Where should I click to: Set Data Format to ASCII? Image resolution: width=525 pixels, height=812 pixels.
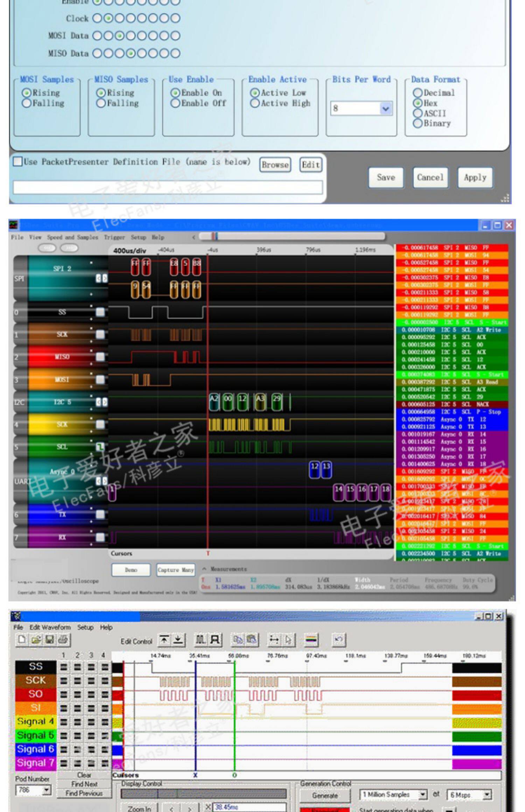click(430, 113)
